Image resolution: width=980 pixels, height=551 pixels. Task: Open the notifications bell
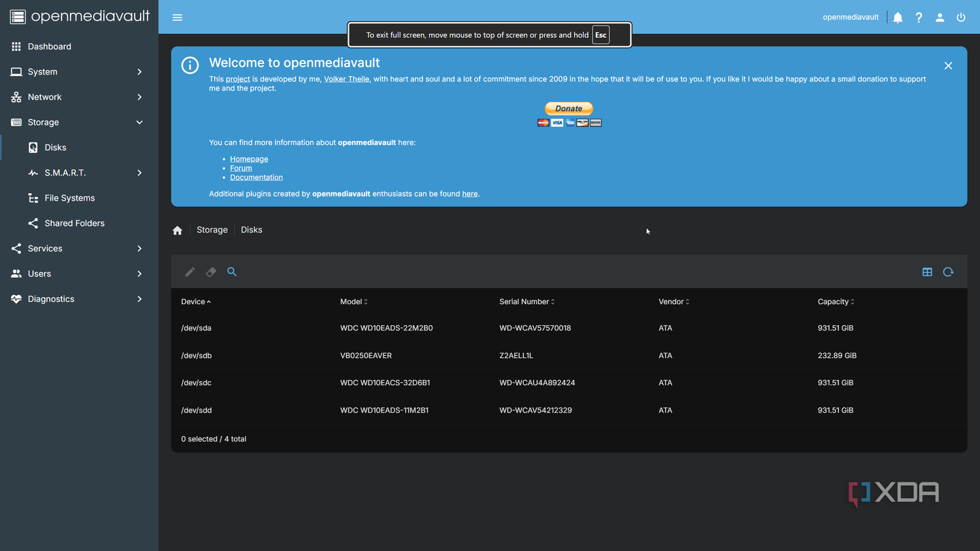(x=898, y=18)
